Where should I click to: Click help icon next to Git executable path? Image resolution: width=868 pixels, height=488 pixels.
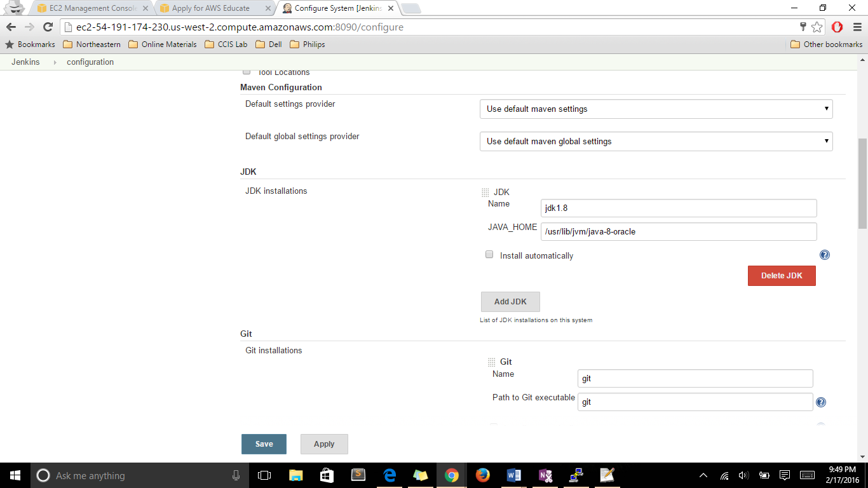[820, 402]
